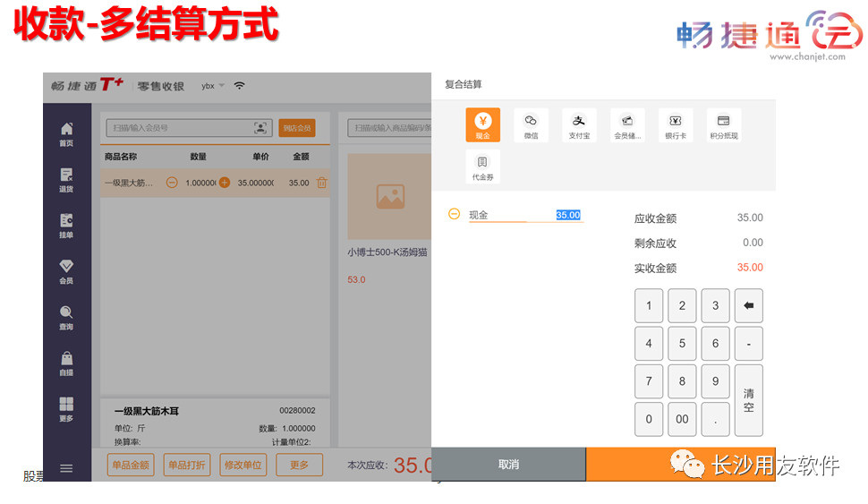
Task: Click the 单品打折 button
Action: [x=186, y=465]
